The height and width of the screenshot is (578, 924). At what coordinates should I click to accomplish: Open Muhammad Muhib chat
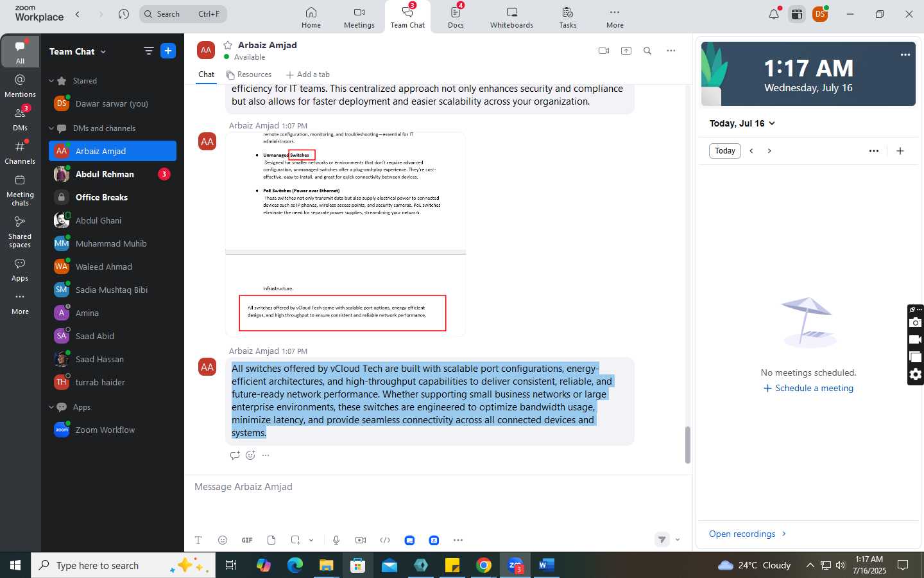pyautogui.click(x=112, y=243)
